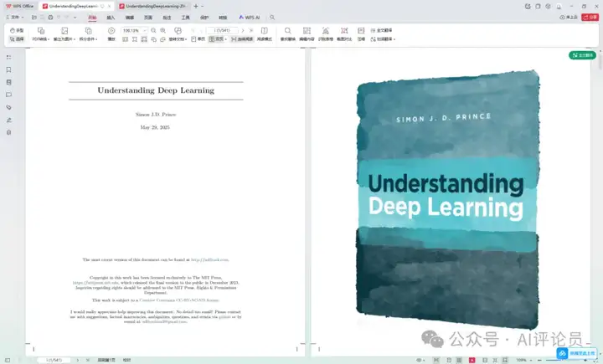Image resolution: width=603 pixels, height=364 pixels.
Task: Expand the split merge dropdown arrow
Action: click(x=96, y=39)
